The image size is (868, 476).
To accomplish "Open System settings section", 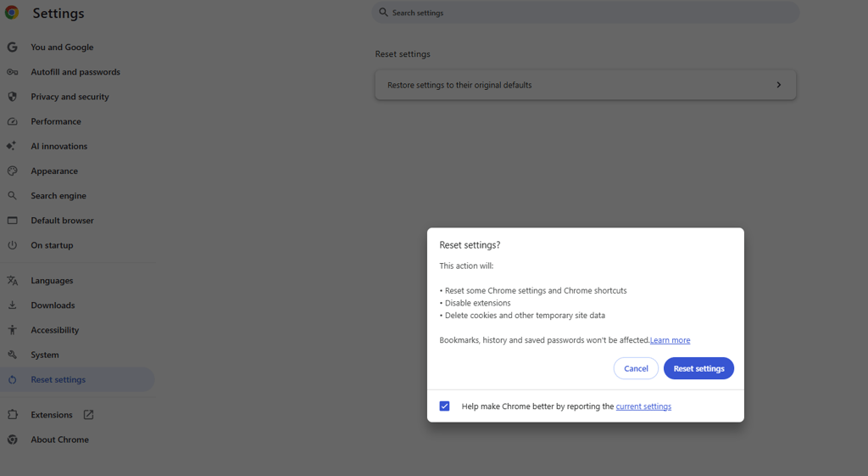I will 45,356.
